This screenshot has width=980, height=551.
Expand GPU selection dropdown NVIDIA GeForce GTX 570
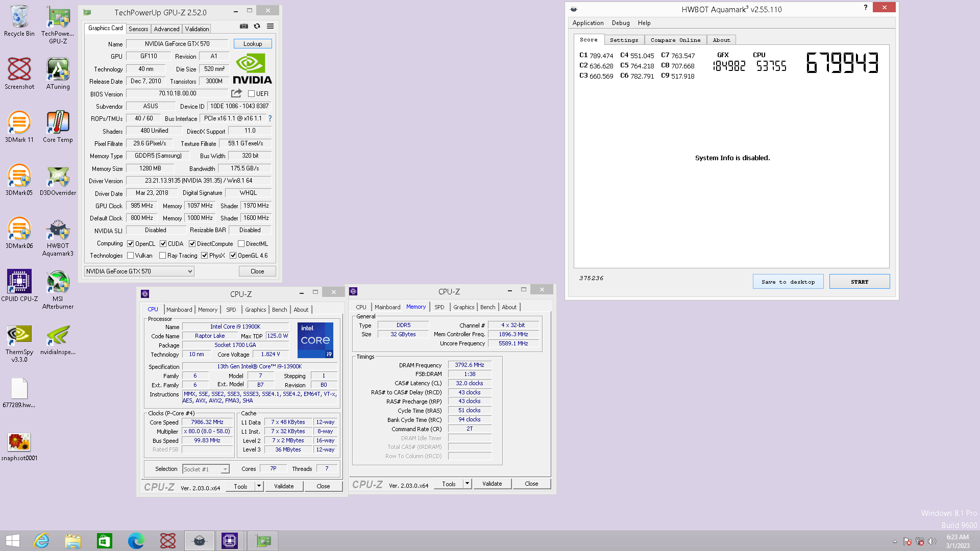tap(139, 271)
